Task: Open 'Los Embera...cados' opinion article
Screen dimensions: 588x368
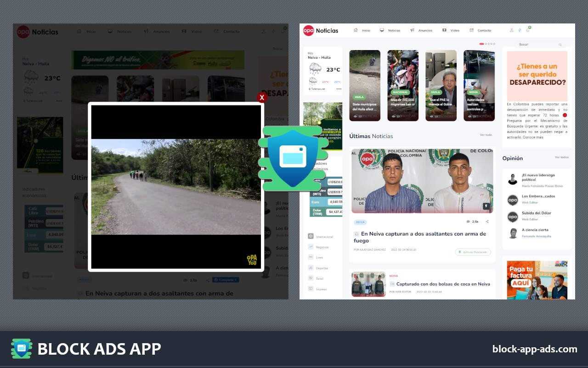Action: point(538,196)
